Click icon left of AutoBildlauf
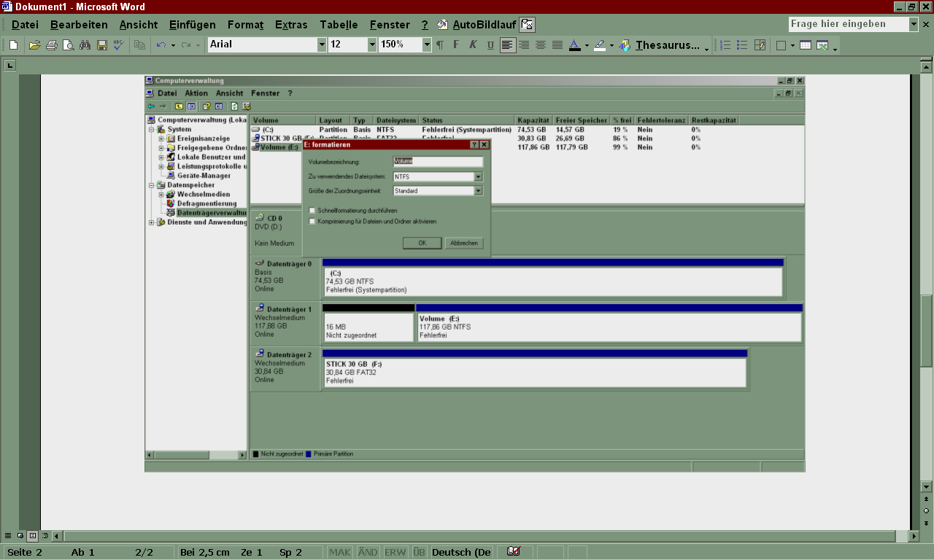 [442, 24]
